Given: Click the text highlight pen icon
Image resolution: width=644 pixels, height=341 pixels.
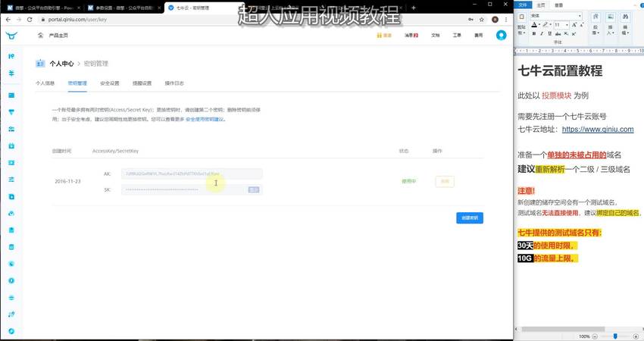Looking at the screenshot, I should [x=546, y=24].
